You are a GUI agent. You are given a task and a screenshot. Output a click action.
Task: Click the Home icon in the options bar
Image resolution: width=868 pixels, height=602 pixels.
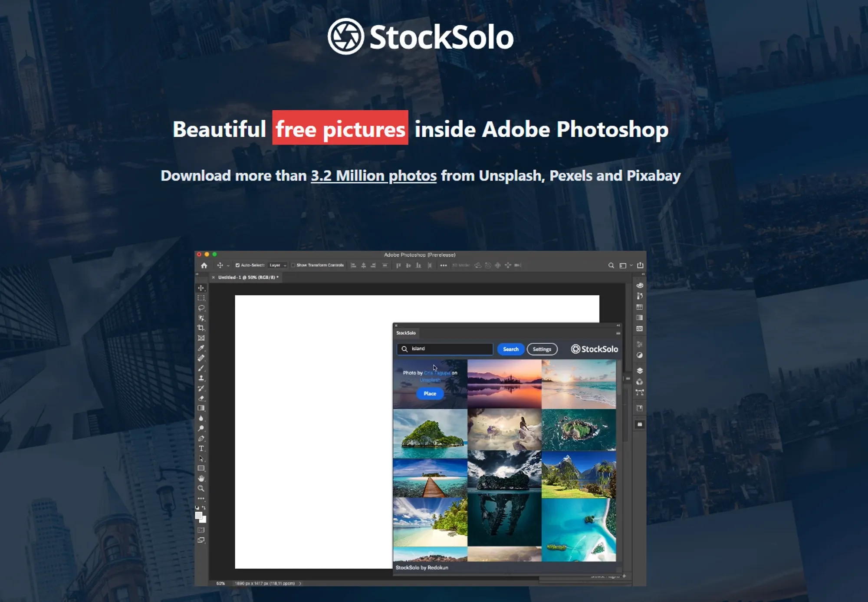[x=204, y=265]
